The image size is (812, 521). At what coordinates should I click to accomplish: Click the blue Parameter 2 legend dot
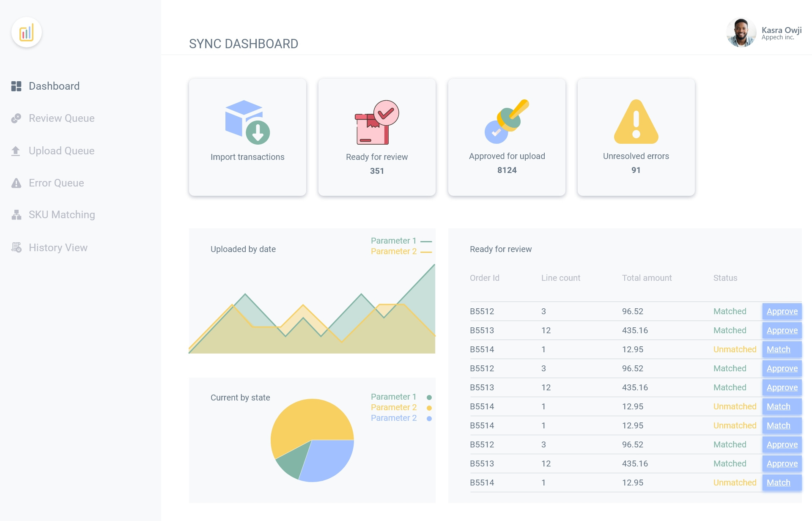[429, 419]
